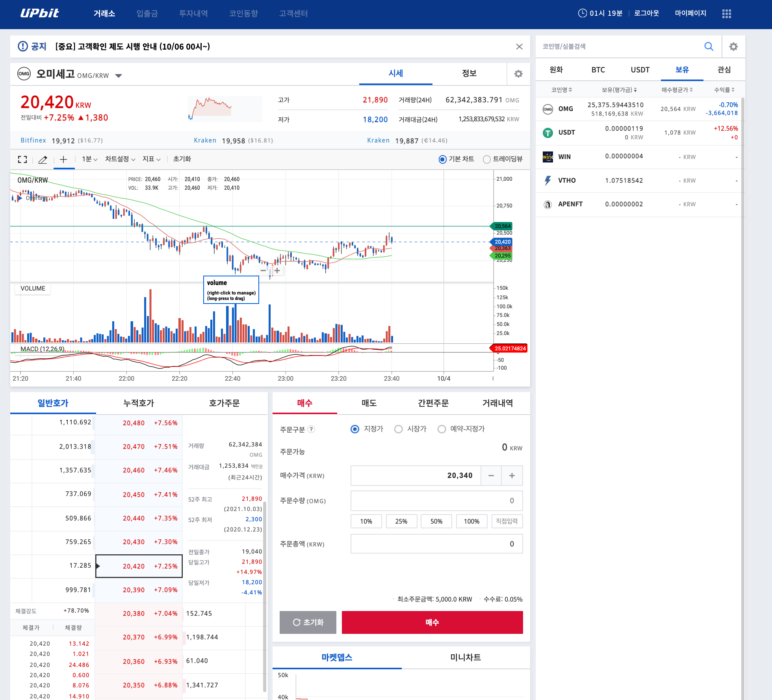Open the apps grid menu icon
The width and height of the screenshot is (772, 700).
coord(726,14)
